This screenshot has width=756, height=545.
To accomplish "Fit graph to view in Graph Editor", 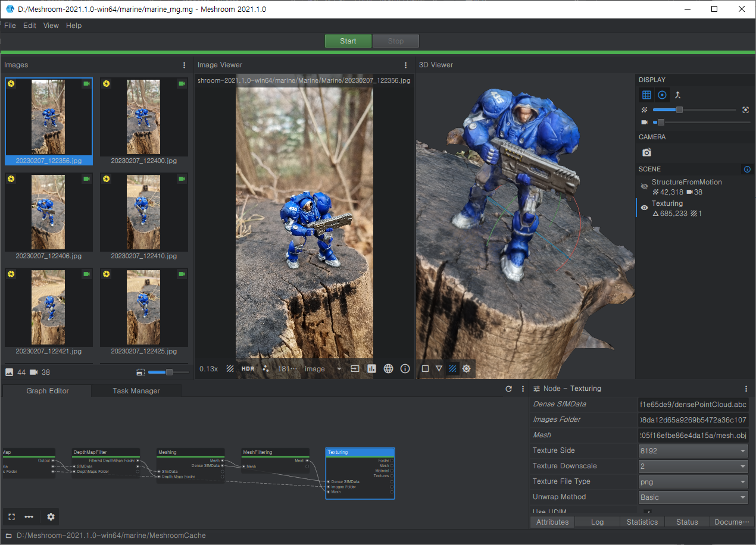I will [11, 517].
